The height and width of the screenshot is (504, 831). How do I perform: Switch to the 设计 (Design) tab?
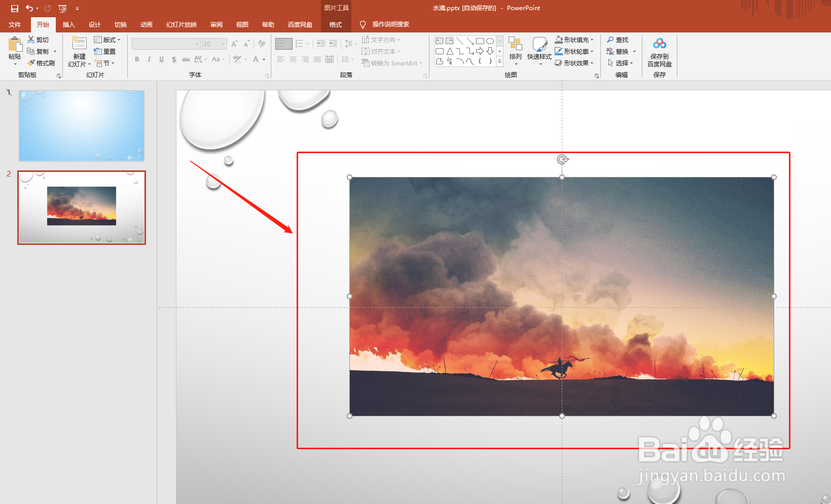click(94, 24)
